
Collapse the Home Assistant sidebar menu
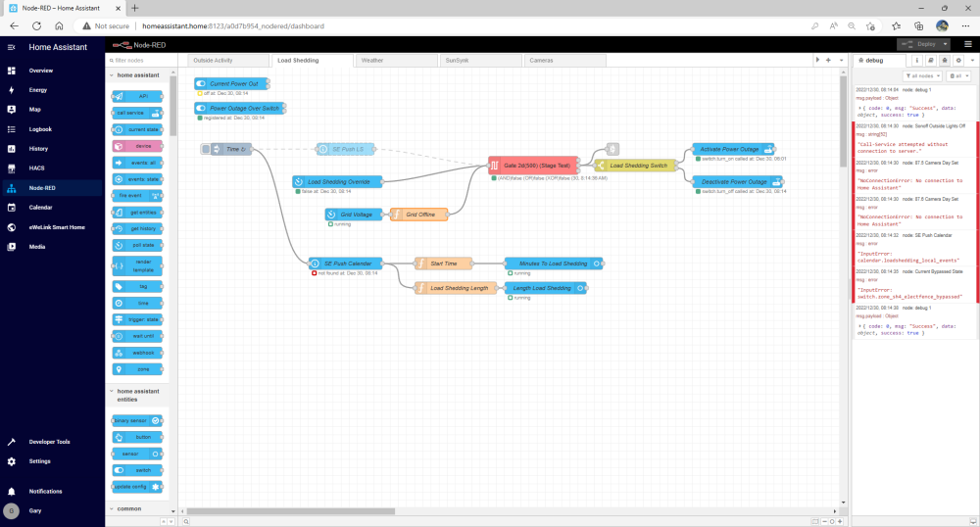click(x=11, y=47)
